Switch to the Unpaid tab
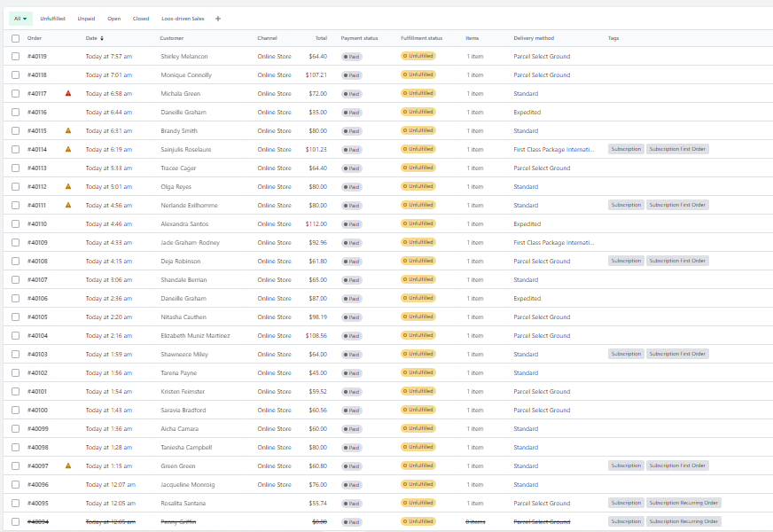Viewport: 773px width, 532px height. 86,19
